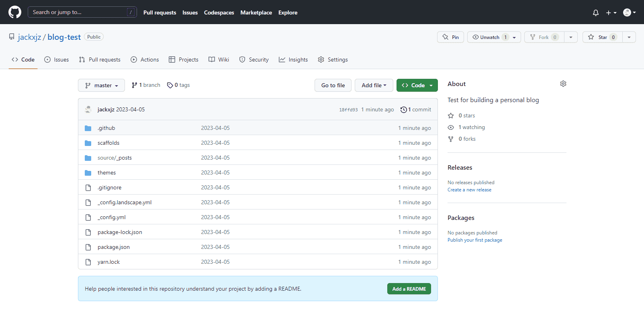The height and width of the screenshot is (310, 644).
Task: Open the _config.yml file name
Action: coord(112,217)
